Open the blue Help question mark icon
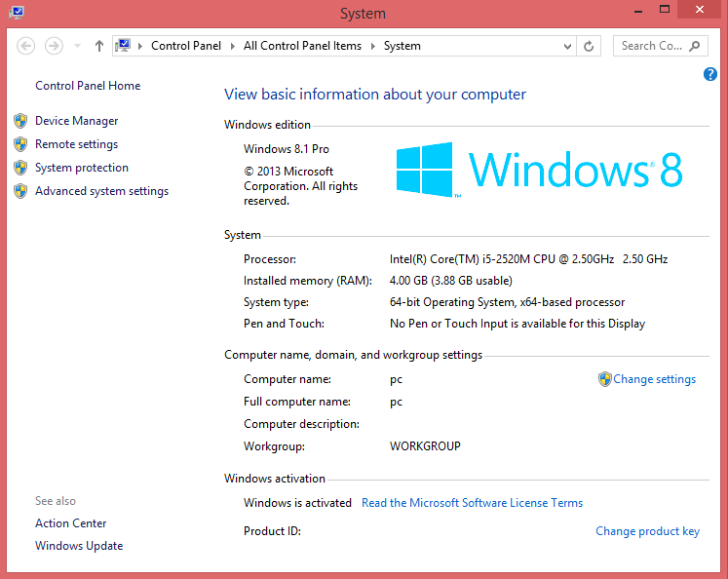This screenshot has height=579, width=728. [710, 74]
